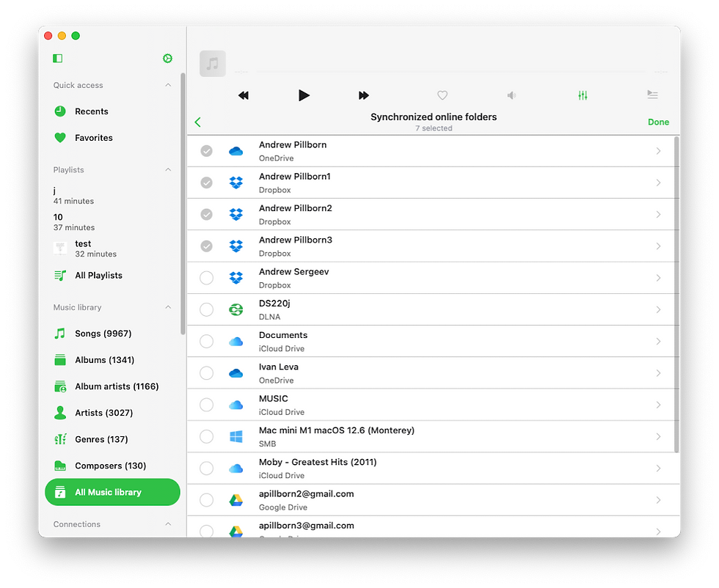Expand DS220j row chevron
The image size is (719, 588).
pyautogui.click(x=659, y=310)
